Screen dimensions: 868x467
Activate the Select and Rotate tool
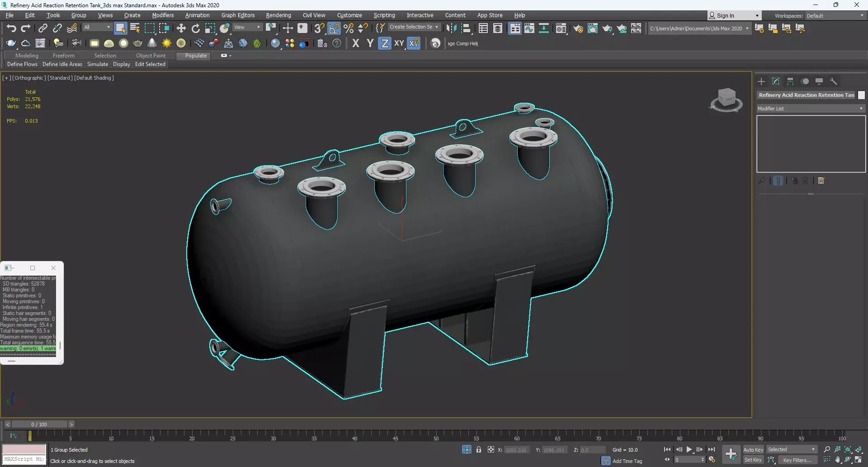coord(196,29)
